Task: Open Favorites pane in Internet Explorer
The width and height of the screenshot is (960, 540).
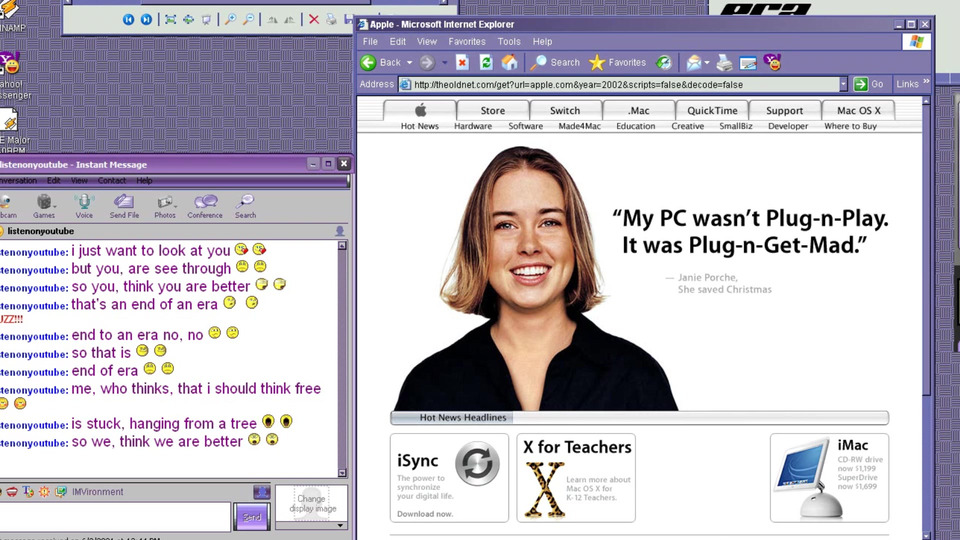Action: pyautogui.click(x=617, y=62)
